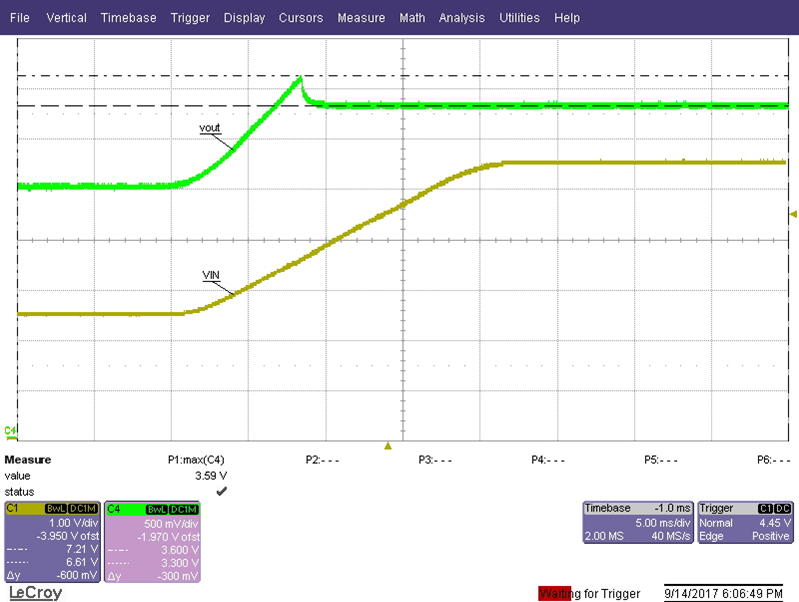Select the P2 measurement slot

coord(322,460)
